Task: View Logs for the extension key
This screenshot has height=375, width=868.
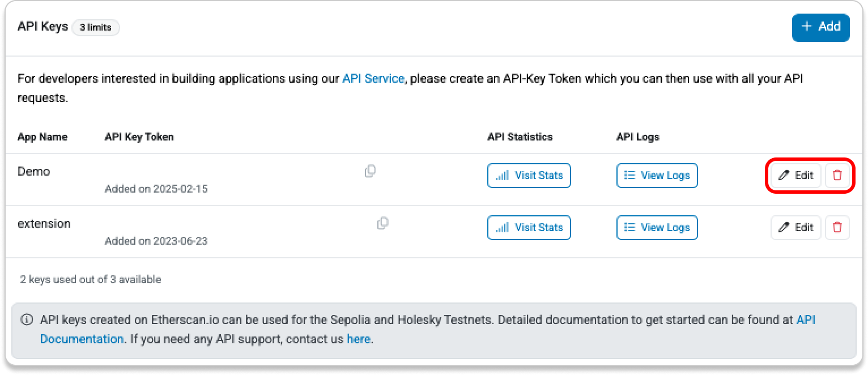Action: point(657,228)
